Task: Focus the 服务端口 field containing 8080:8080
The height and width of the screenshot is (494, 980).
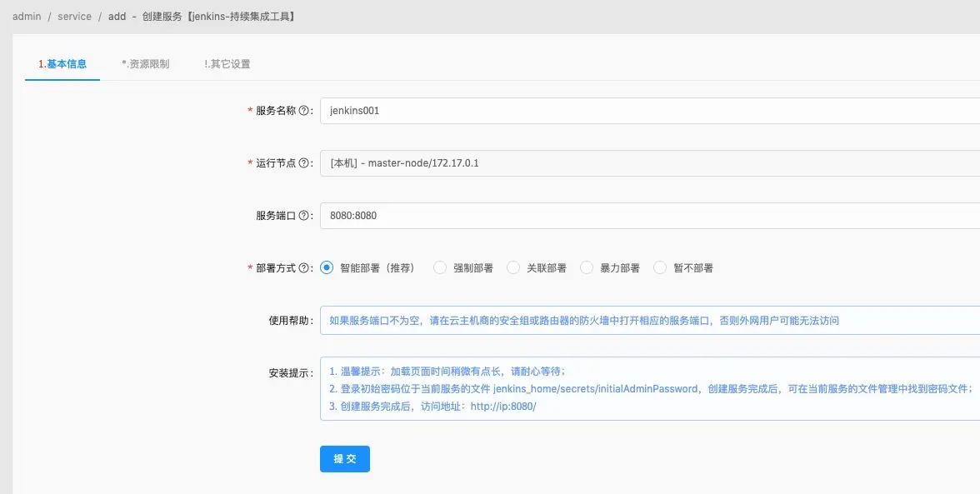Action: (x=650, y=216)
